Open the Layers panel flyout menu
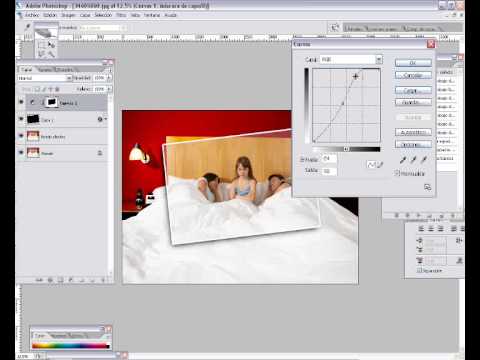The height and width of the screenshot is (360, 480). 110,70
